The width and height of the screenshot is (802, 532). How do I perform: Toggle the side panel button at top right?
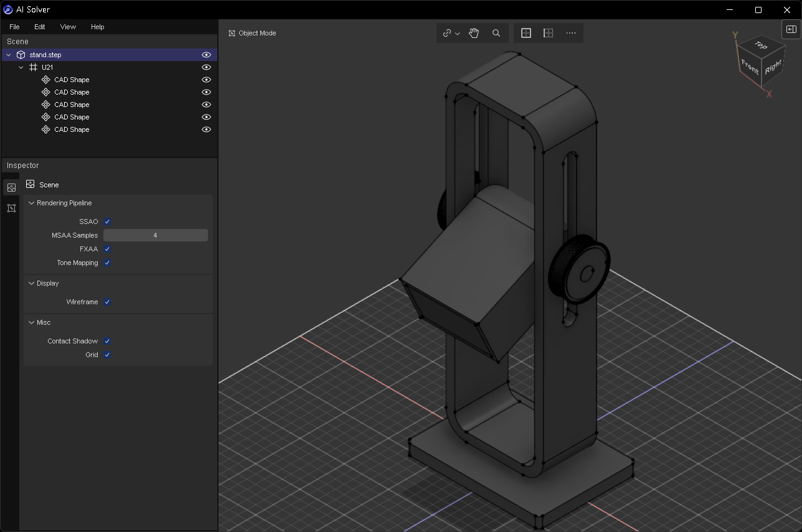791,29
